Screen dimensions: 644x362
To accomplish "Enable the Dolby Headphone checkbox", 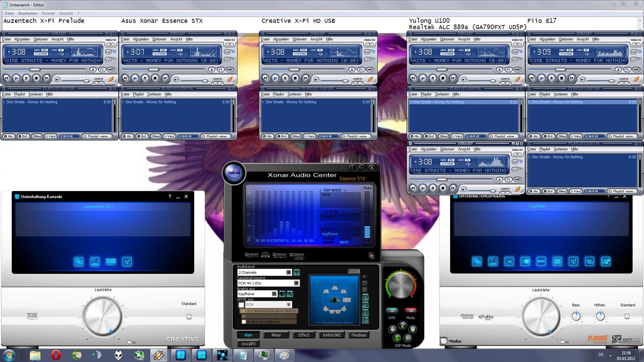I will tap(244, 322).
